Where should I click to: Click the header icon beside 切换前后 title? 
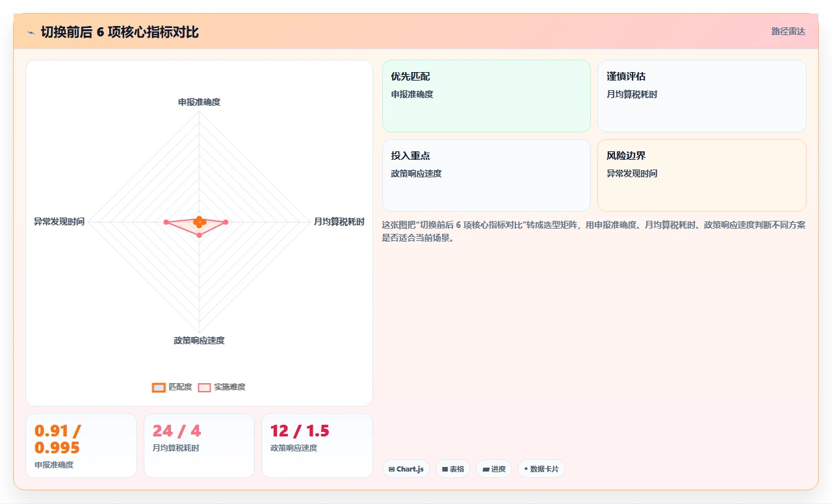coord(31,32)
